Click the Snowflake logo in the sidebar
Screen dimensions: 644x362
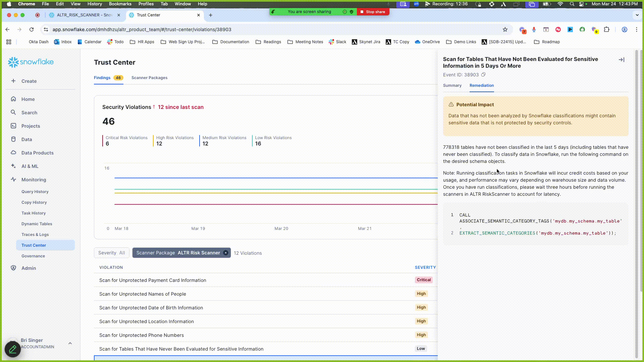pyautogui.click(x=30, y=62)
